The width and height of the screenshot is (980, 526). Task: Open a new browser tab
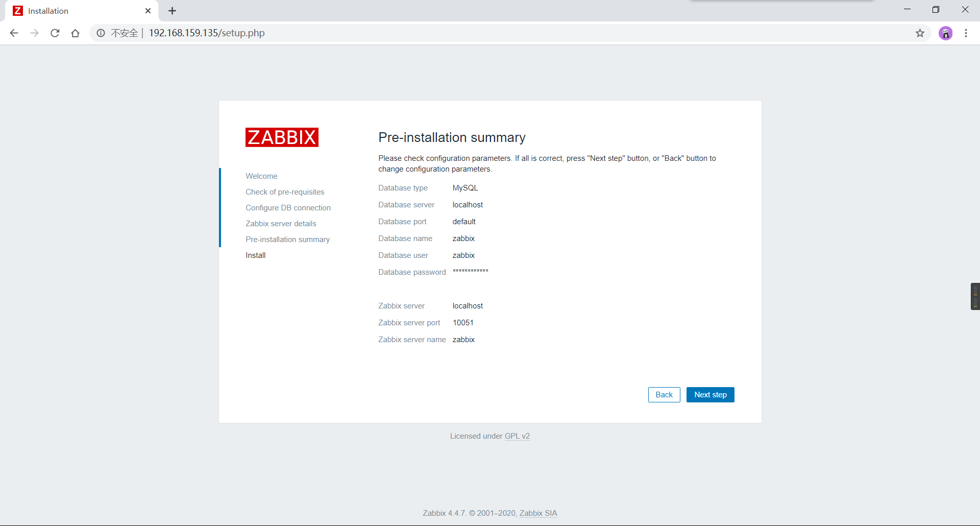[x=173, y=11]
